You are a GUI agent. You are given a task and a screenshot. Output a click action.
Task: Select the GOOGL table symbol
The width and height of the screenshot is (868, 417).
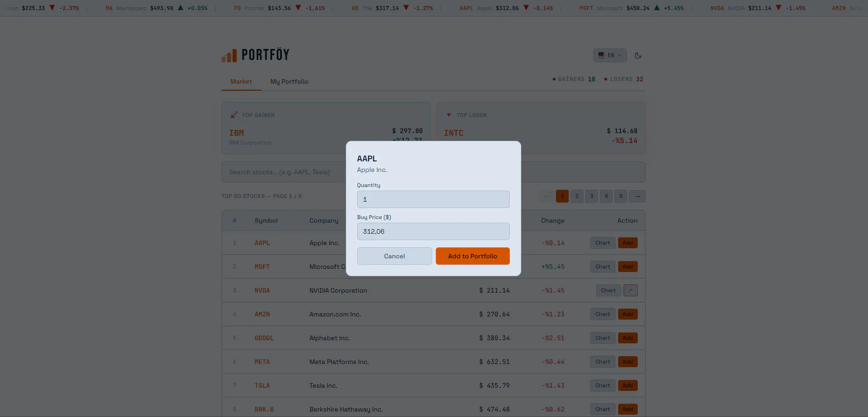[x=264, y=338]
